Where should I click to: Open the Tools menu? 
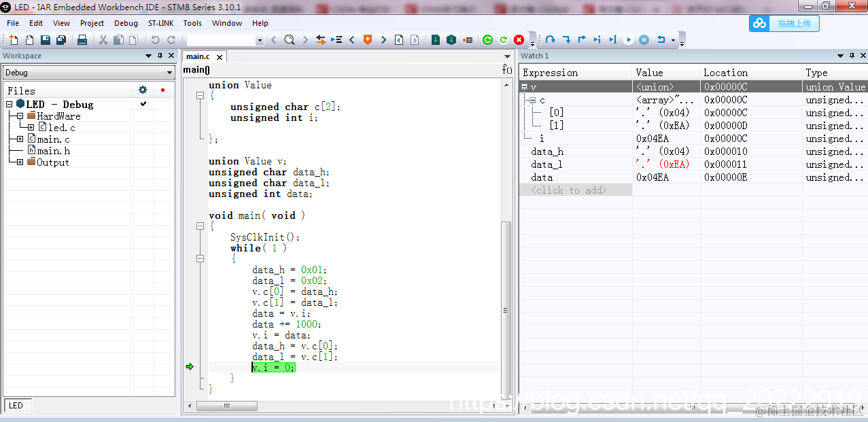coord(192,23)
